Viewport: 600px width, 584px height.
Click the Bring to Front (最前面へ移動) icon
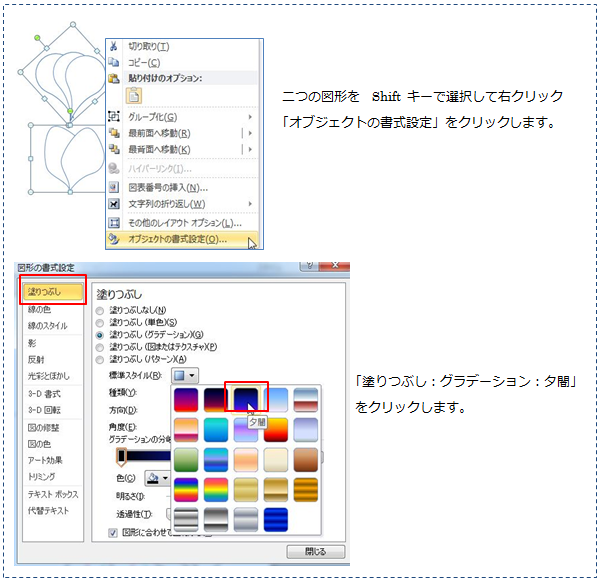(114, 134)
